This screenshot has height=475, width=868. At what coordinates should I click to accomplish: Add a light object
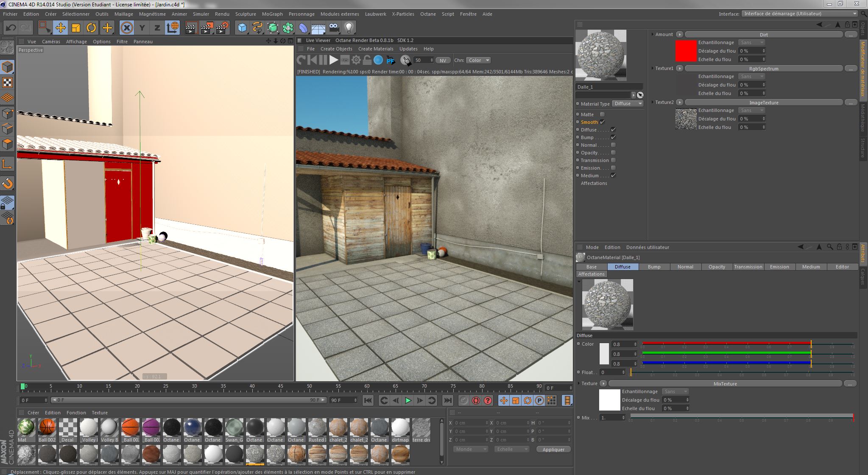coord(349,28)
